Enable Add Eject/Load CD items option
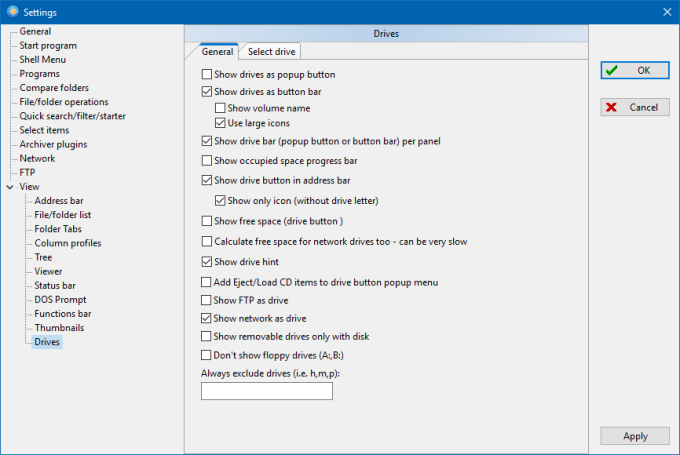The height and width of the screenshot is (455, 680). [206, 282]
